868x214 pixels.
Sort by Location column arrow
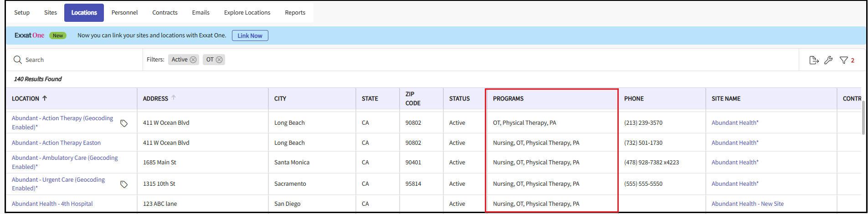(x=45, y=98)
